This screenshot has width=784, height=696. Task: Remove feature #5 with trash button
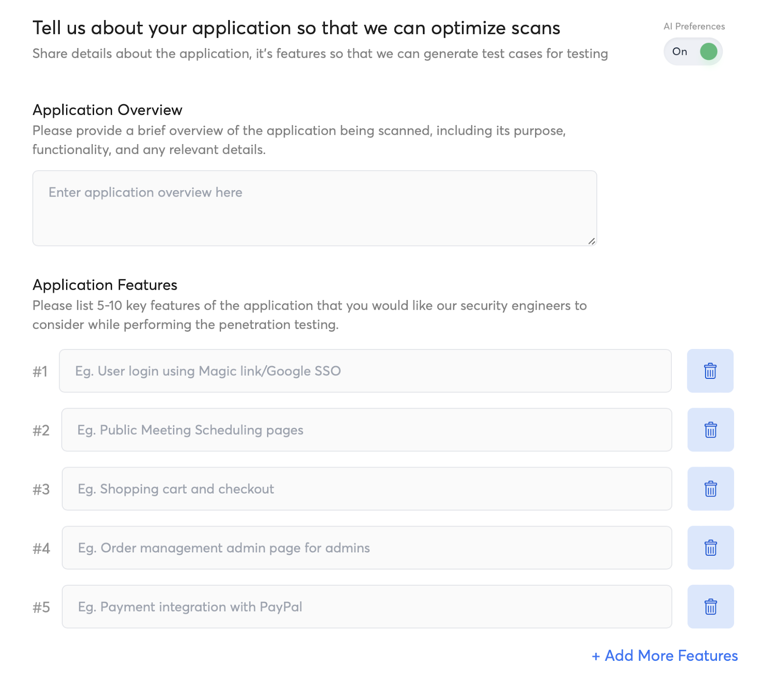point(710,607)
